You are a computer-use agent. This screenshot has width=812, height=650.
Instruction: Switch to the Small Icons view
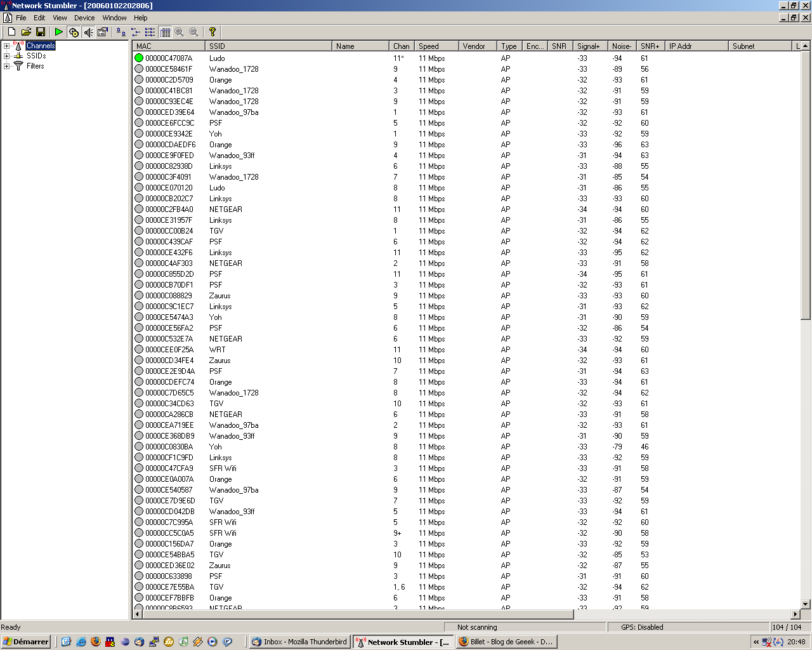[136, 32]
